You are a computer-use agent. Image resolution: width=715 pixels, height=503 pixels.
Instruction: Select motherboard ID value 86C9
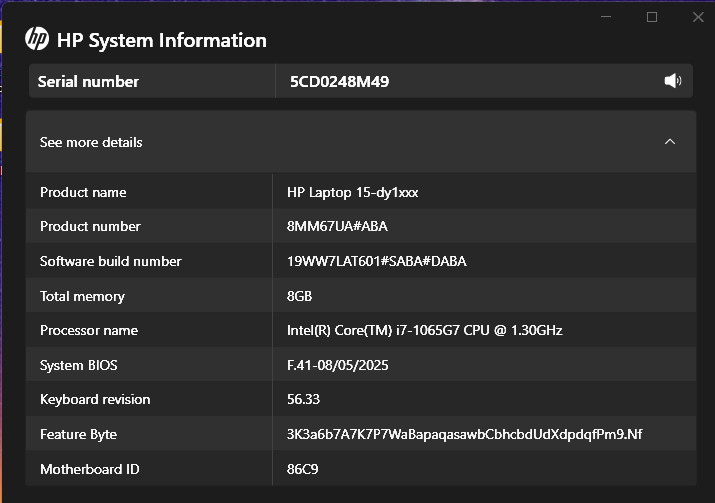302,469
